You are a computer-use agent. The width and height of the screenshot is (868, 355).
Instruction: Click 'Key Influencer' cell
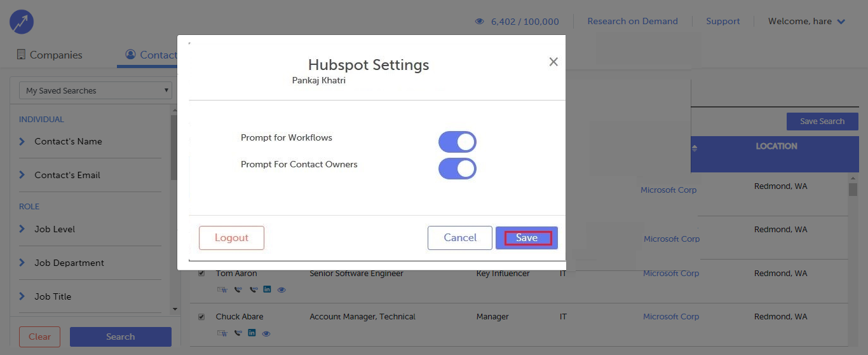(x=503, y=273)
